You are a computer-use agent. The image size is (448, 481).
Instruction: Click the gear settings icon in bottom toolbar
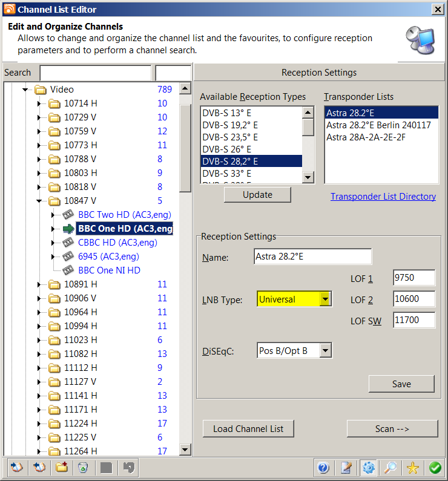pyautogui.click(x=368, y=468)
